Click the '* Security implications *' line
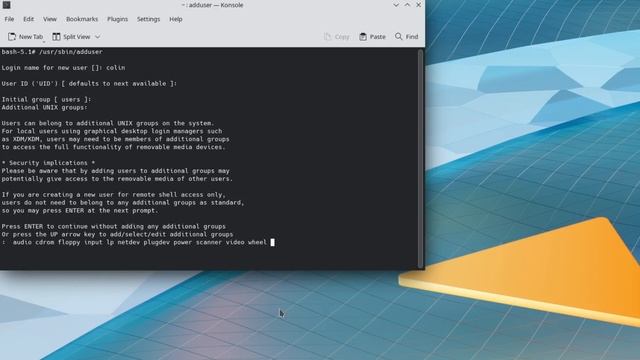This screenshot has height=360, width=640. pyautogui.click(x=48, y=163)
